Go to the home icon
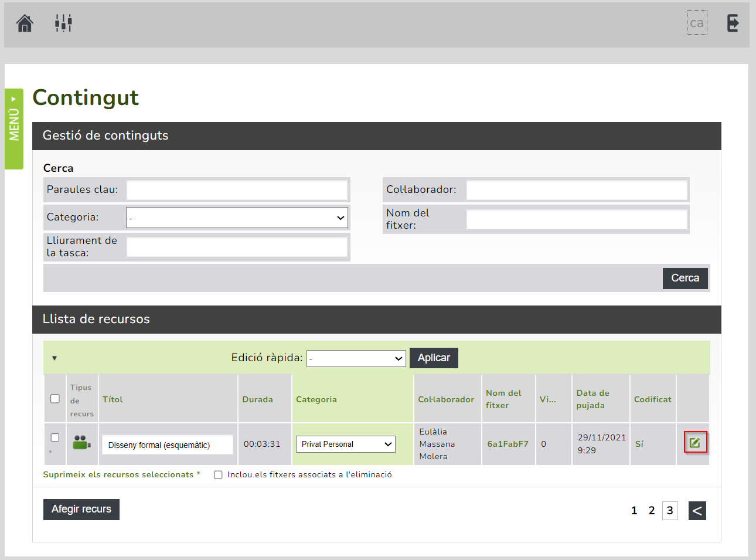The height and width of the screenshot is (560, 756). 25,23
